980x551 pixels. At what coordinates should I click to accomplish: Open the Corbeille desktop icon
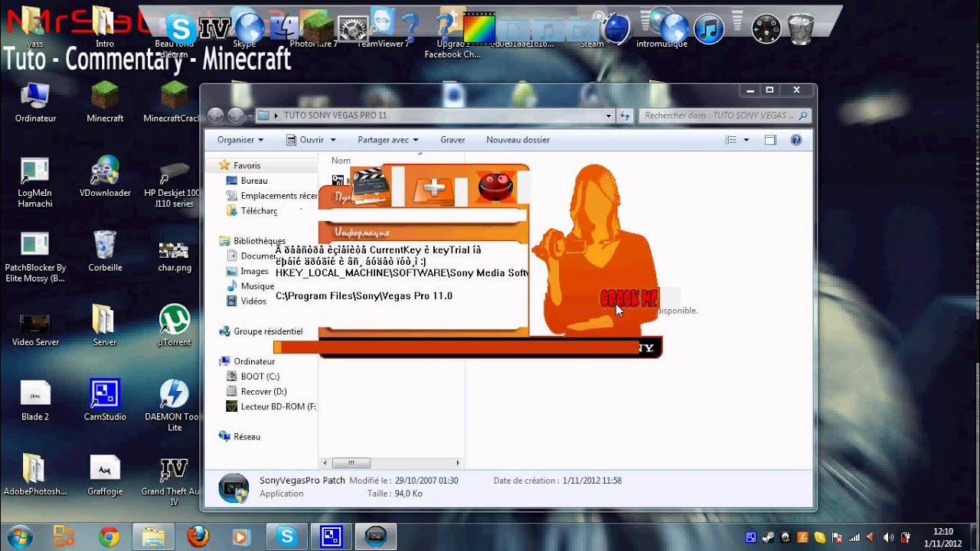tap(105, 251)
